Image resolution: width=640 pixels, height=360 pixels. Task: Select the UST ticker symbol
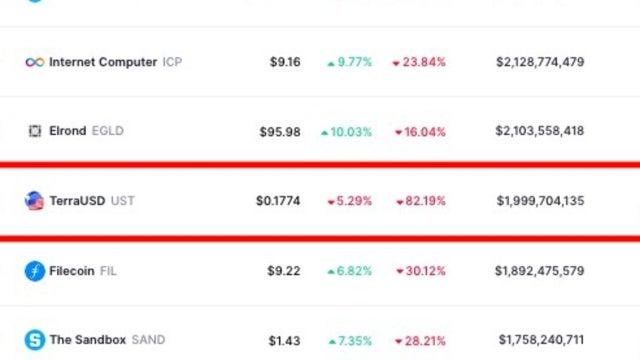click(x=122, y=201)
